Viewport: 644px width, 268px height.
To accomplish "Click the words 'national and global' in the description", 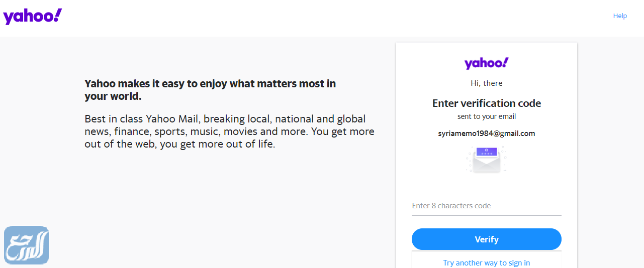I will click(320, 119).
